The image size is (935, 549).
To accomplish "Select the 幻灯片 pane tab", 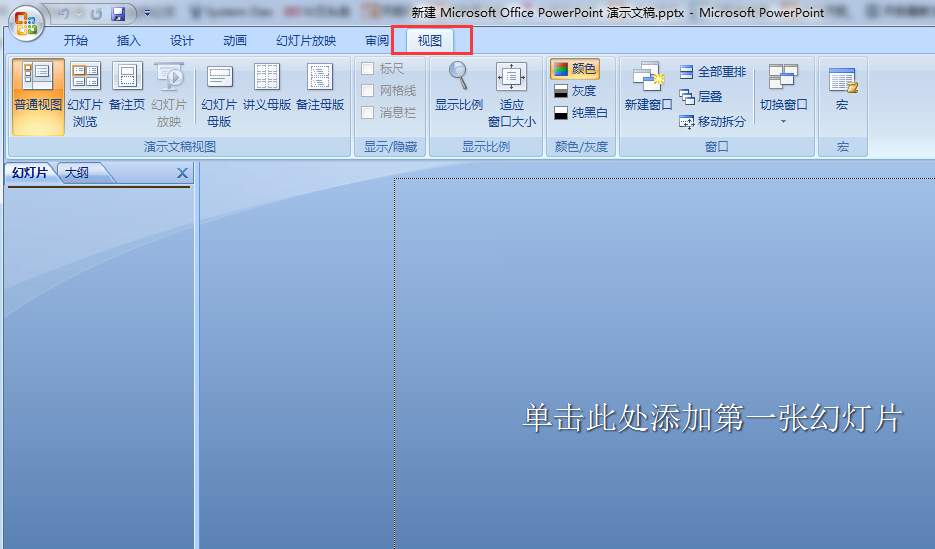I will click(x=29, y=173).
